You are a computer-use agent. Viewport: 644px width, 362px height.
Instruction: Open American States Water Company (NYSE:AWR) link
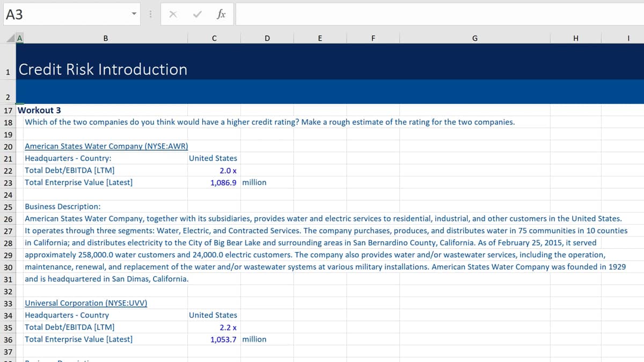[x=106, y=146]
